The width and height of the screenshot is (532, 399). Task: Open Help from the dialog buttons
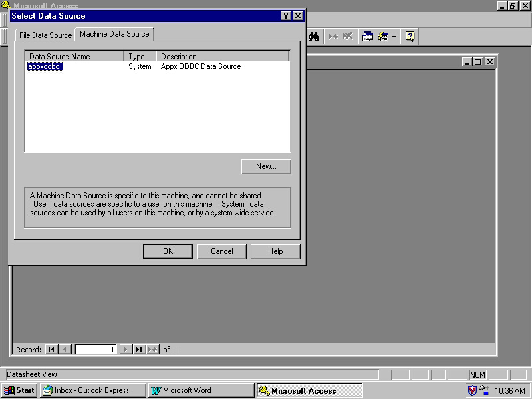(275, 251)
